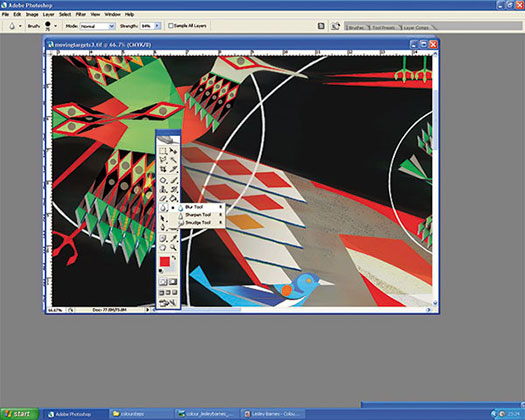Select the Move tool in toolbox
The image size is (525, 420).
(x=173, y=151)
